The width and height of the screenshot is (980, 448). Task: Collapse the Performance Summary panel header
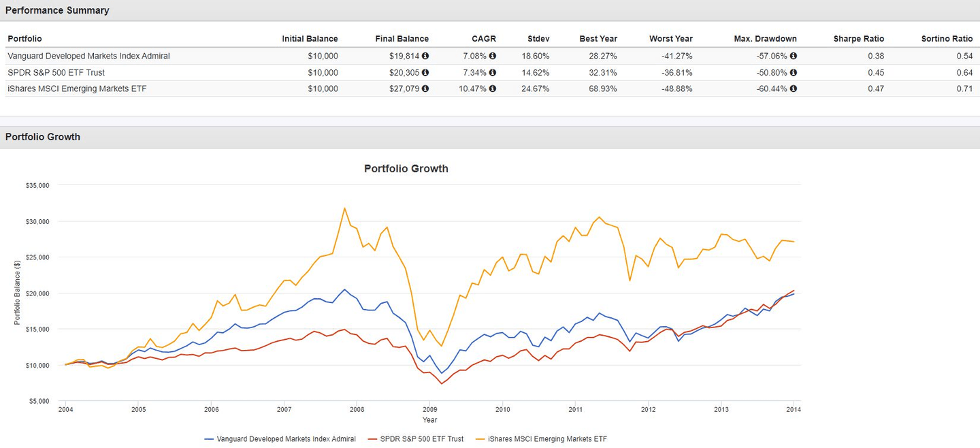57,10
